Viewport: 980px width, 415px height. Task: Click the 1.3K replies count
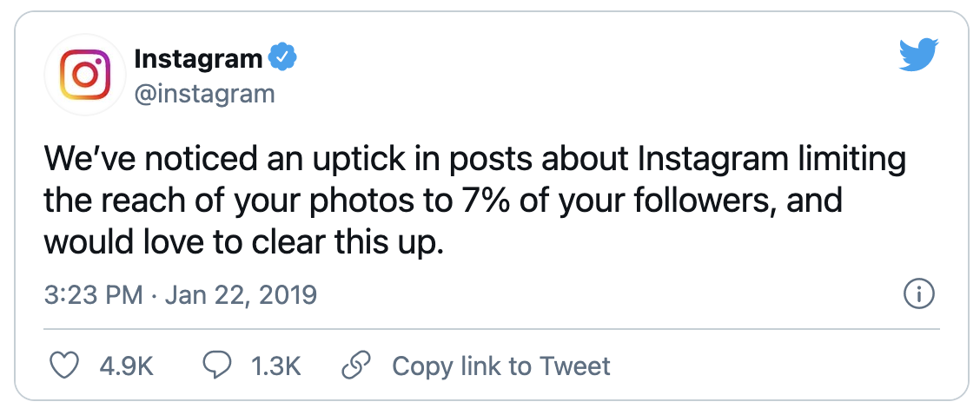tap(275, 366)
